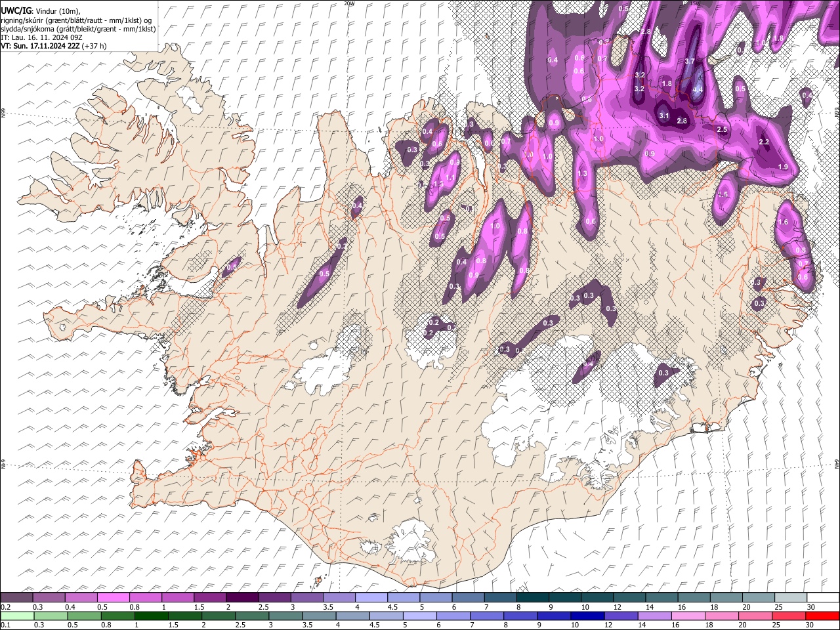Click the rain legend swatch between 0.1 and 0.3

point(16,616)
